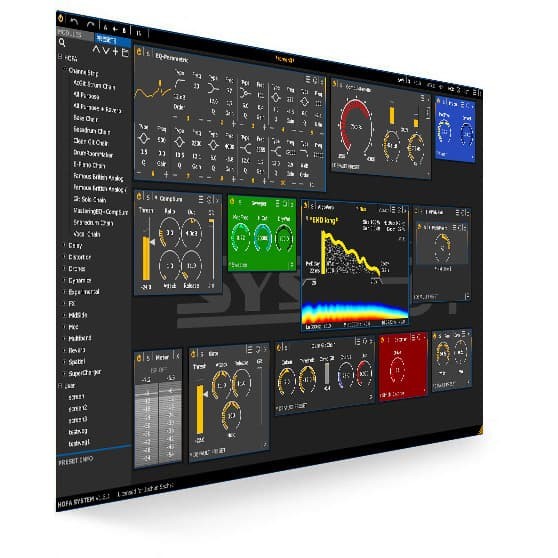Click the down arrow icon above preset list

[x=106, y=50]
